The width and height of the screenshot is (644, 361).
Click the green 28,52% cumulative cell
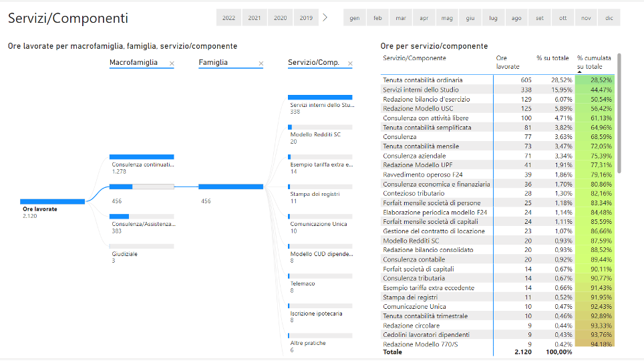[595, 80]
